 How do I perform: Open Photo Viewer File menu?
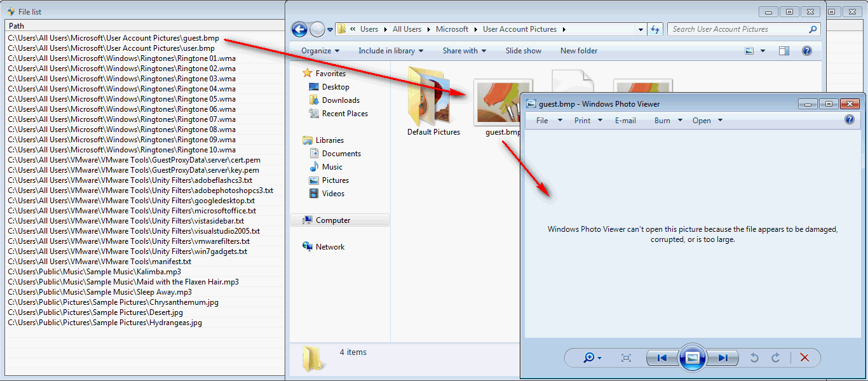point(542,121)
